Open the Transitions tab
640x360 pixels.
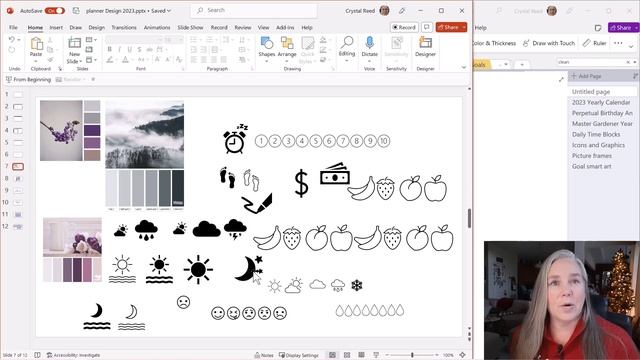coord(124,27)
